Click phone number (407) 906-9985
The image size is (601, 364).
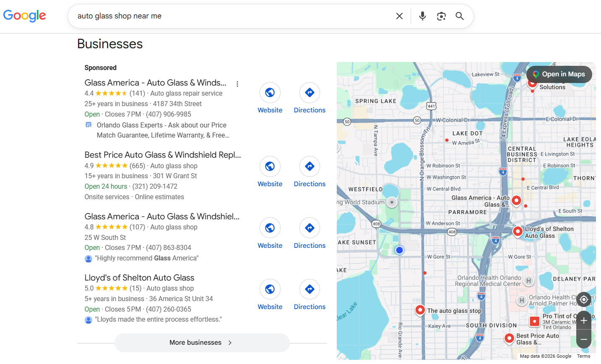(168, 114)
